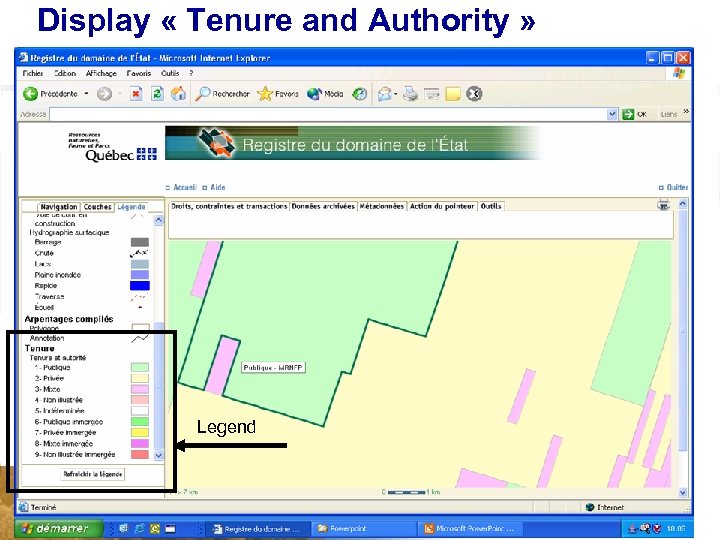Click the Accueil link

[185, 187]
